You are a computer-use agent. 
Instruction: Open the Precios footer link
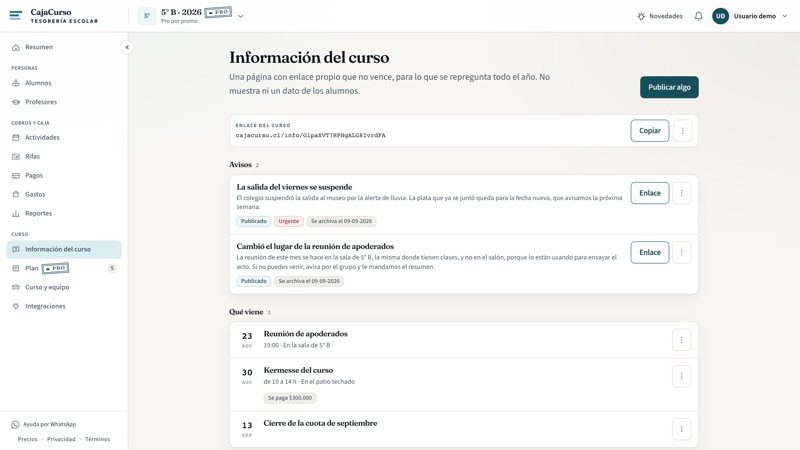pos(28,439)
